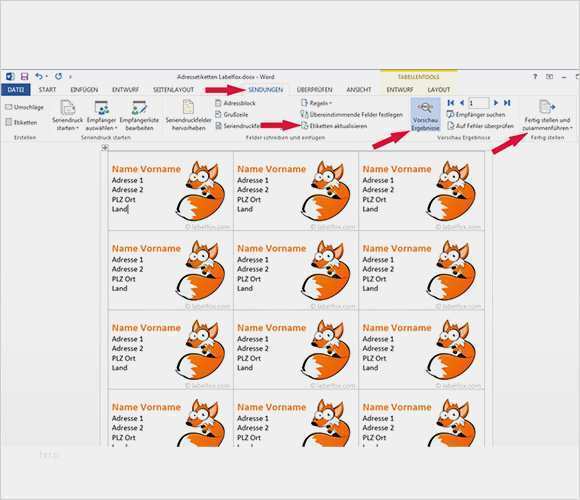Click the record number input field

point(479,103)
